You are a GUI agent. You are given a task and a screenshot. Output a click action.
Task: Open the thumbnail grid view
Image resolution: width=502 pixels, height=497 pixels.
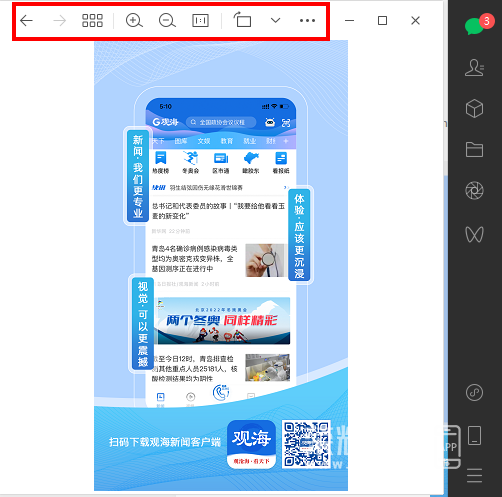[92, 21]
